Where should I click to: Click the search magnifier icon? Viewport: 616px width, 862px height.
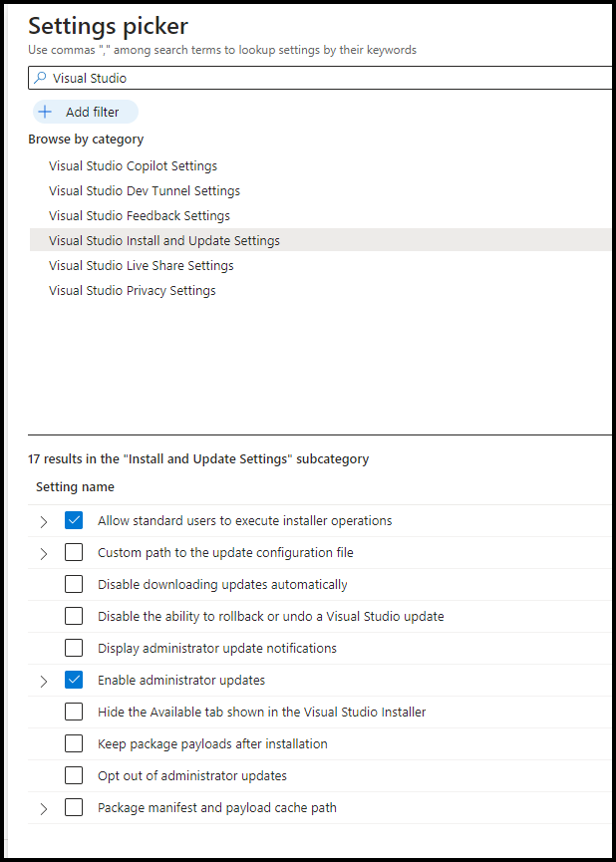click(x=40, y=78)
